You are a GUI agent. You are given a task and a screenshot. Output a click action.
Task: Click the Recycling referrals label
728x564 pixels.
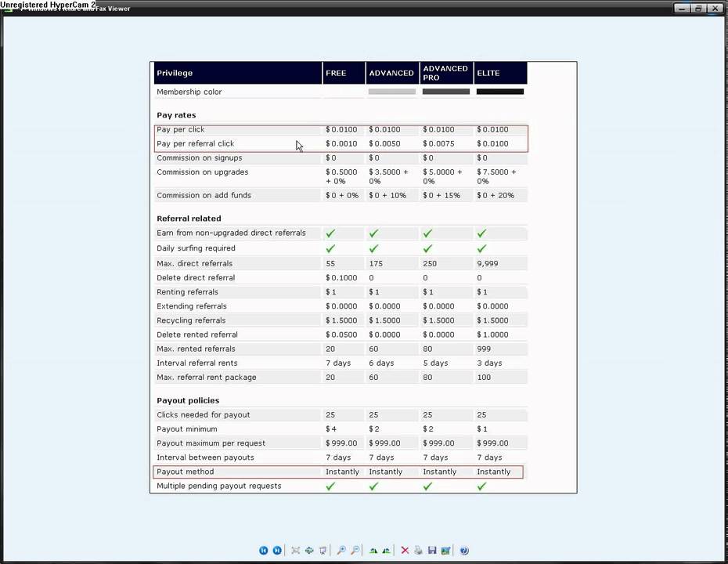191,320
